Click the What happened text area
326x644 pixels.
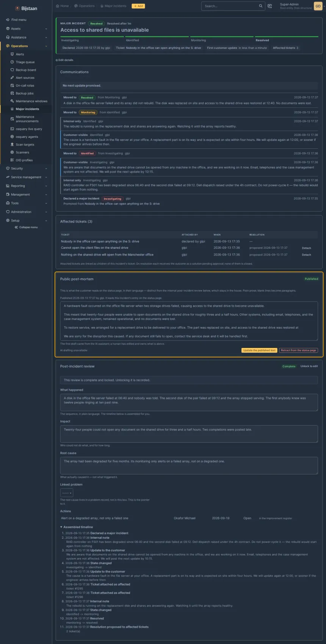[189, 402]
